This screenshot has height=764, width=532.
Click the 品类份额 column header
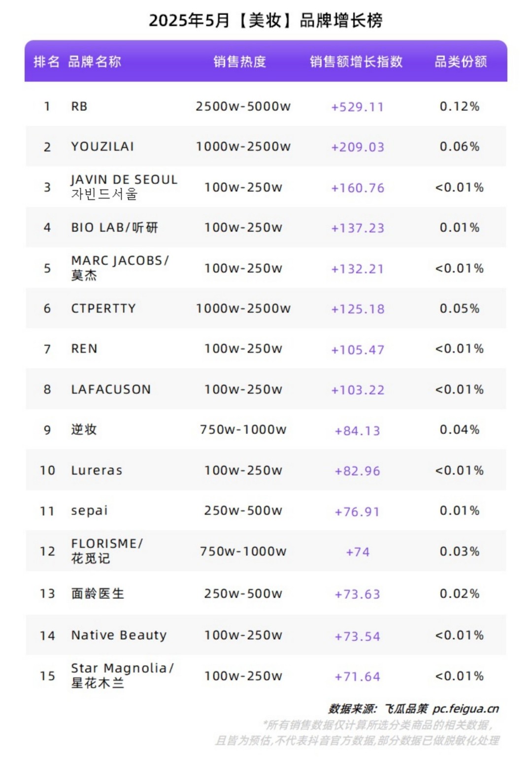coord(461,62)
